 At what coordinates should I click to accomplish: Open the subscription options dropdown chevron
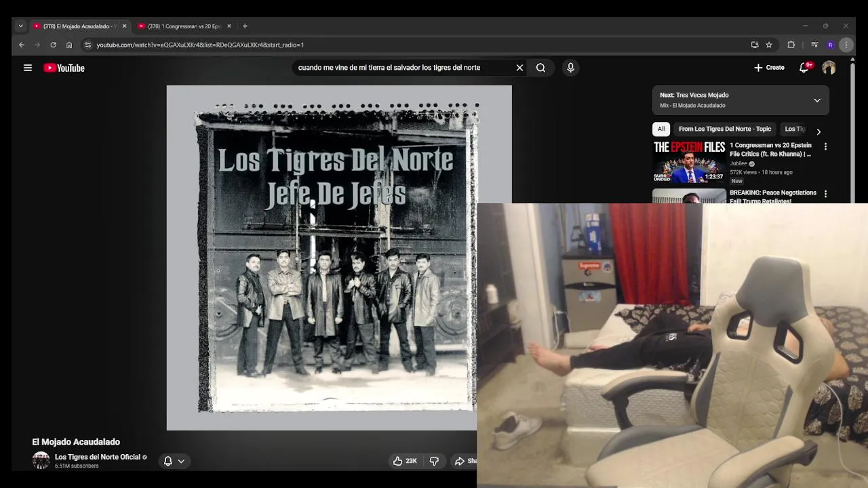[x=181, y=461]
